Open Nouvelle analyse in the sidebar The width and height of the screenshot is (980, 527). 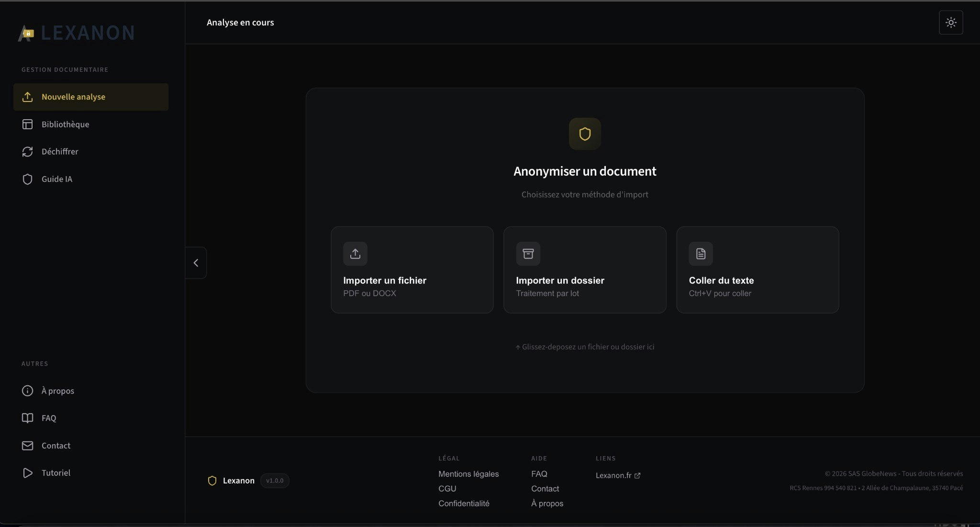pos(73,96)
